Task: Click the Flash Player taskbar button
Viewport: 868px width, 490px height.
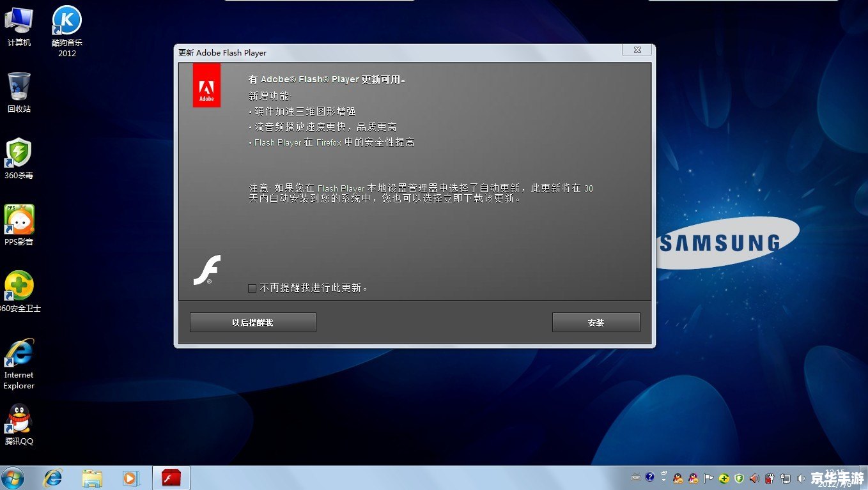Action: pyautogui.click(x=171, y=478)
